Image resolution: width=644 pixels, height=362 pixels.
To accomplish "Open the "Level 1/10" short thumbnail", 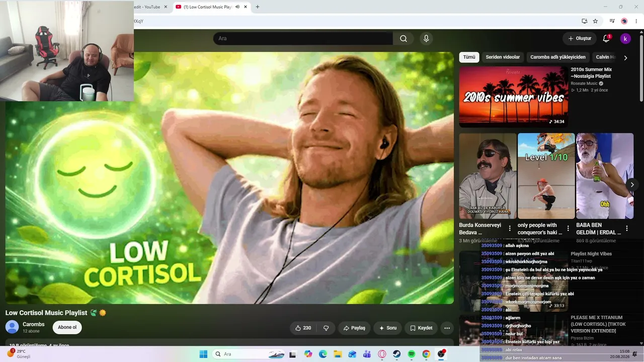I will coord(546,176).
